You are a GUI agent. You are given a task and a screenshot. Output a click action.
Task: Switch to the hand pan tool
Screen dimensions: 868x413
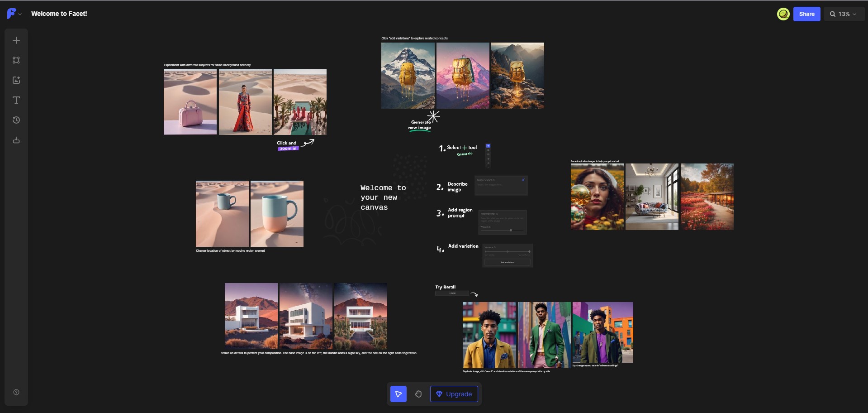(x=418, y=394)
